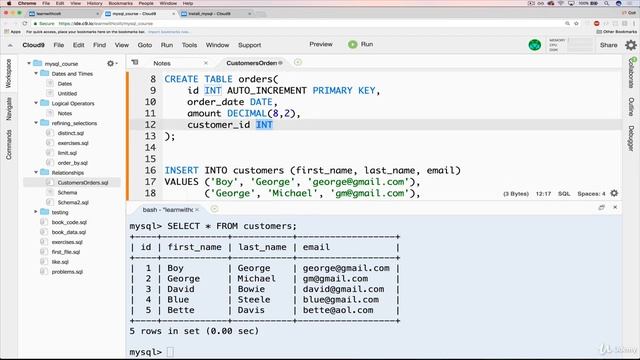Open the Workspace side panel
The height and width of the screenshot is (360, 640).
[x=9, y=73]
